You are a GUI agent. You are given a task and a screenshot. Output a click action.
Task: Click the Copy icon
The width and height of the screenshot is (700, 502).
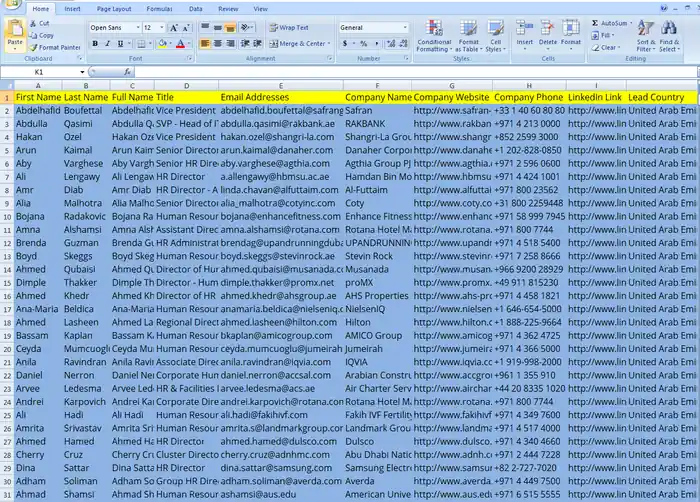click(33, 35)
